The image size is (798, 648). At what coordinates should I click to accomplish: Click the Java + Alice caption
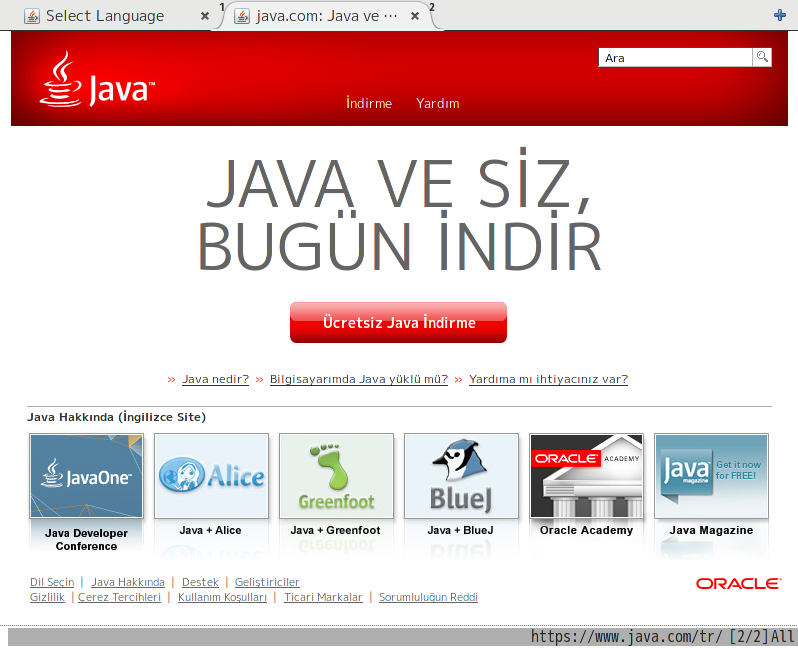click(210, 530)
